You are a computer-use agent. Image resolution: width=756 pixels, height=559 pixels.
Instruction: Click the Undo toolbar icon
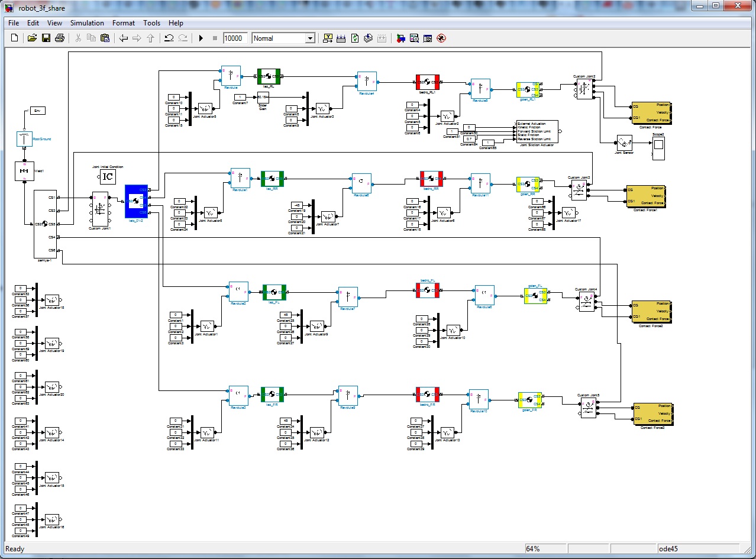click(169, 38)
